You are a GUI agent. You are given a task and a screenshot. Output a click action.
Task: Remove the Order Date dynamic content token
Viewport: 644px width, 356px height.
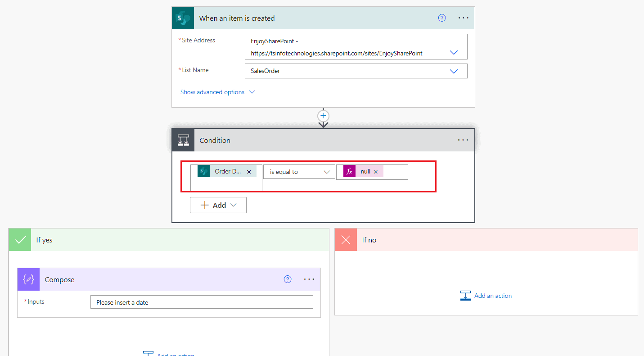249,171
